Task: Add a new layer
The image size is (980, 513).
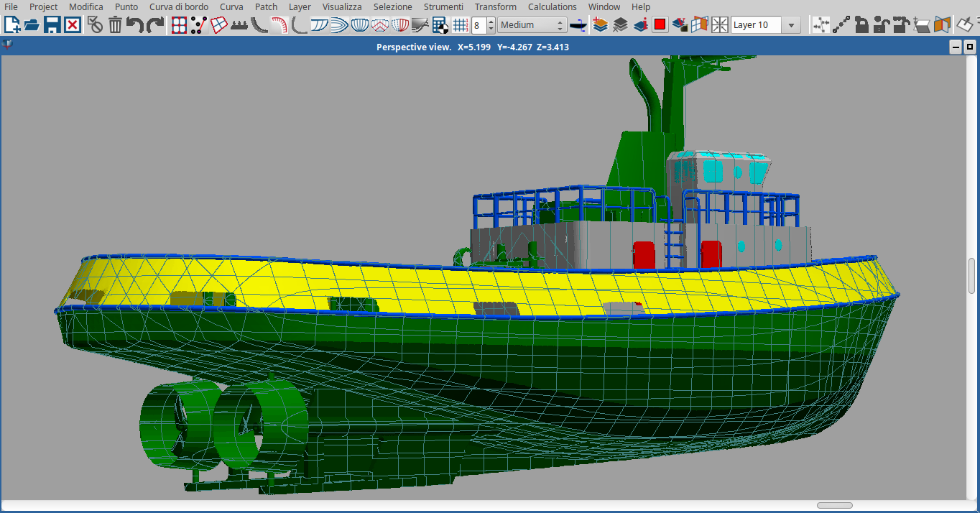Action: [601, 25]
